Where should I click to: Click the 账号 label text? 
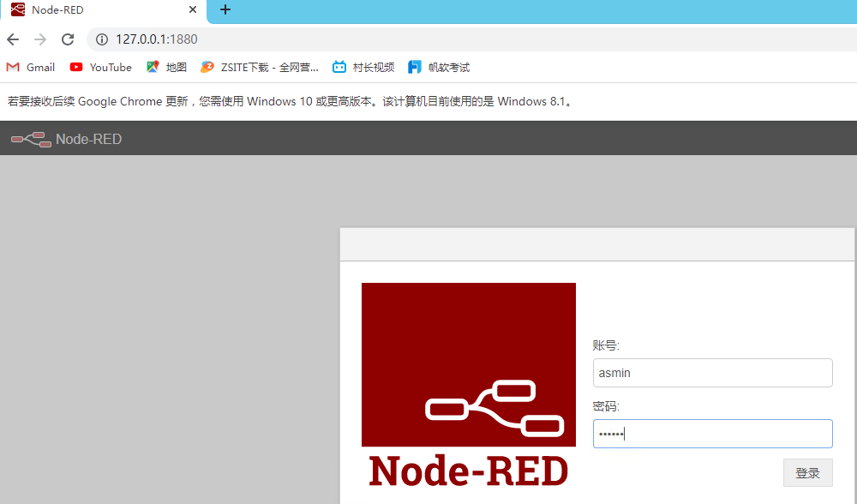[x=606, y=345]
